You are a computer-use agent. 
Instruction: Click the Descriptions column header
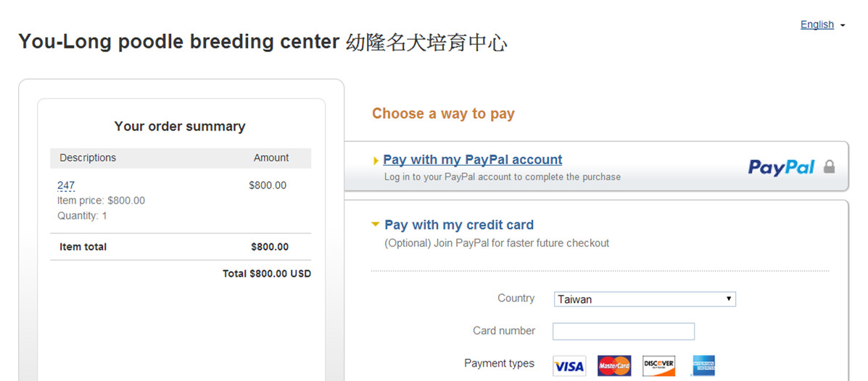point(88,158)
